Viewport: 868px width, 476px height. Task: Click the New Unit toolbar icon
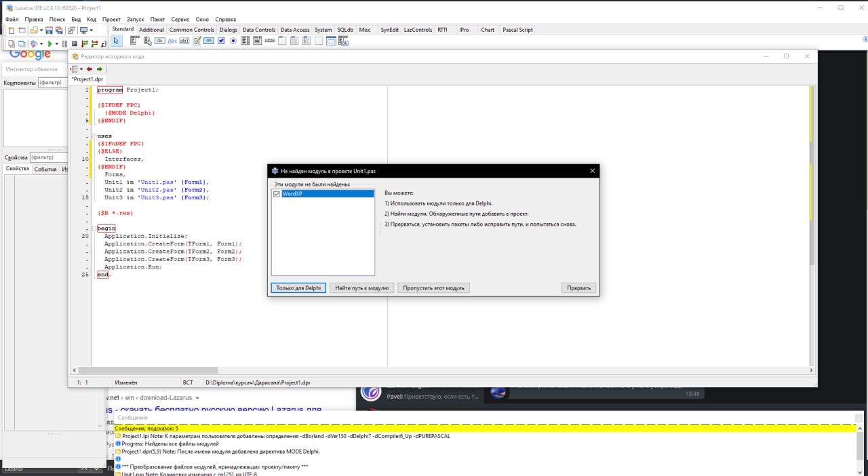coord(12,31)
